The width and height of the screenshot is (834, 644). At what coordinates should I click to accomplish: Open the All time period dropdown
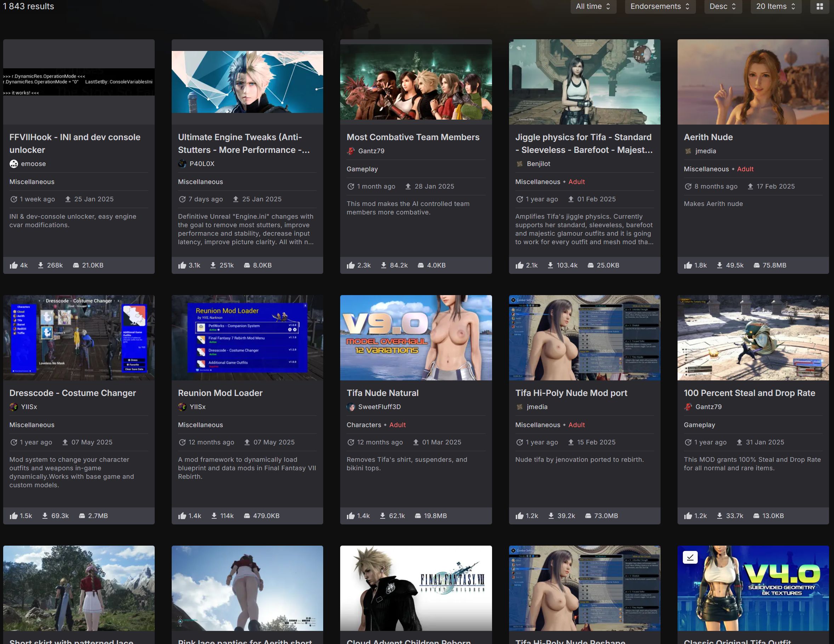pos(593,6)
